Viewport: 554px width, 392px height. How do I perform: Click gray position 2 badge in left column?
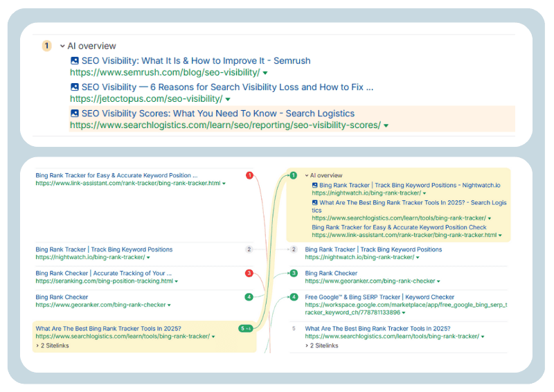click(249, 249)
